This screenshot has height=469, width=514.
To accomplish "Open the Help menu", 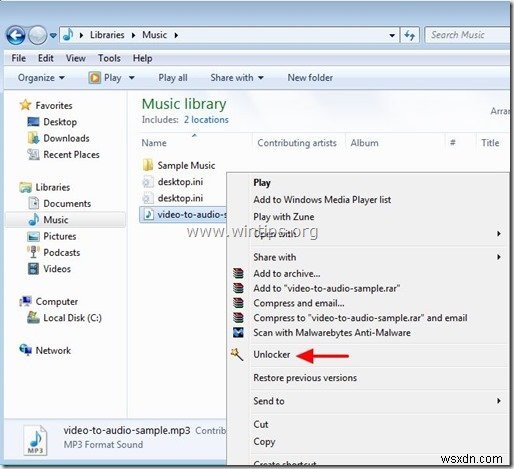I will [x=143, y=58].
